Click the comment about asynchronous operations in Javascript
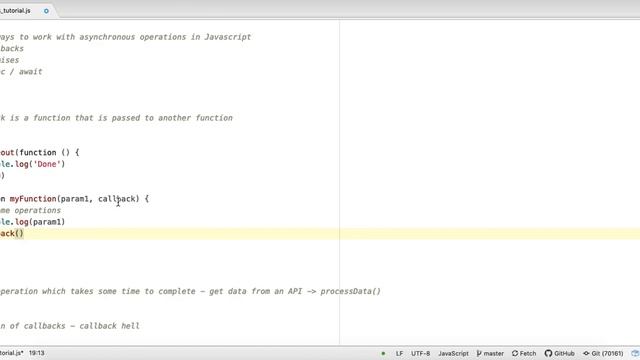 125,37
